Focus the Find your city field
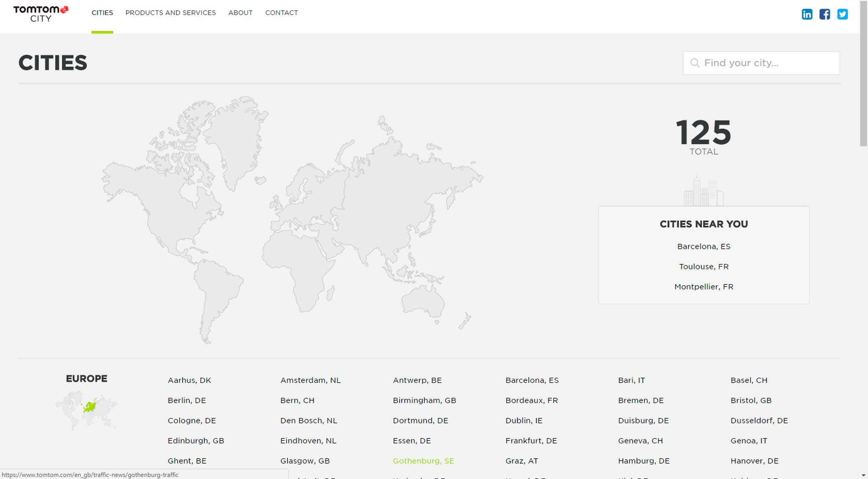The width and height of the screenshot is (868, 479). [x=767, y=63]
